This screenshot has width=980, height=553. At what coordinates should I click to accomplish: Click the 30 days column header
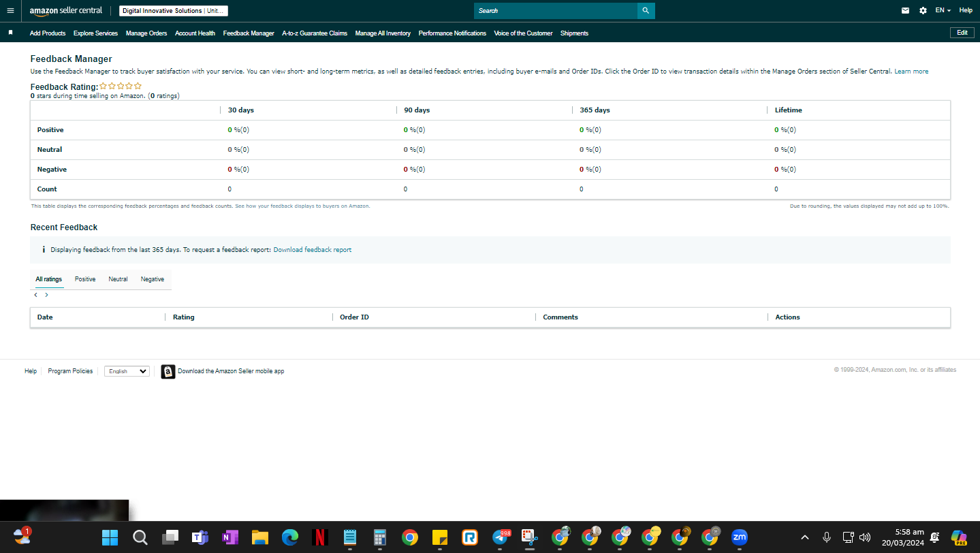tap(241, 110)
